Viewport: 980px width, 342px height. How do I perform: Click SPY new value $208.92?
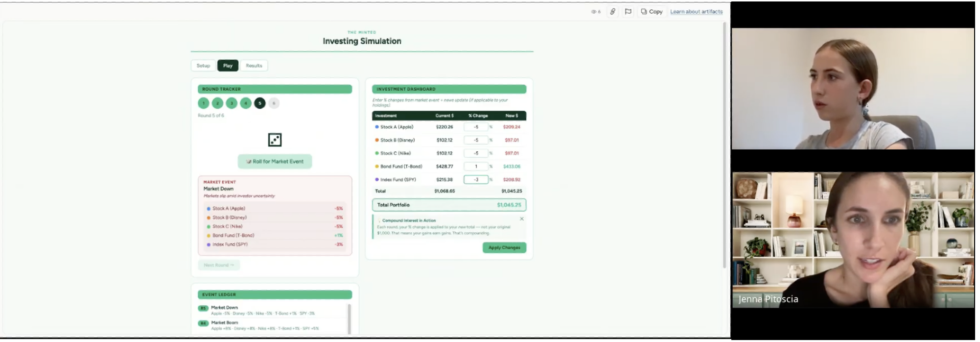(x=512, y=180)
